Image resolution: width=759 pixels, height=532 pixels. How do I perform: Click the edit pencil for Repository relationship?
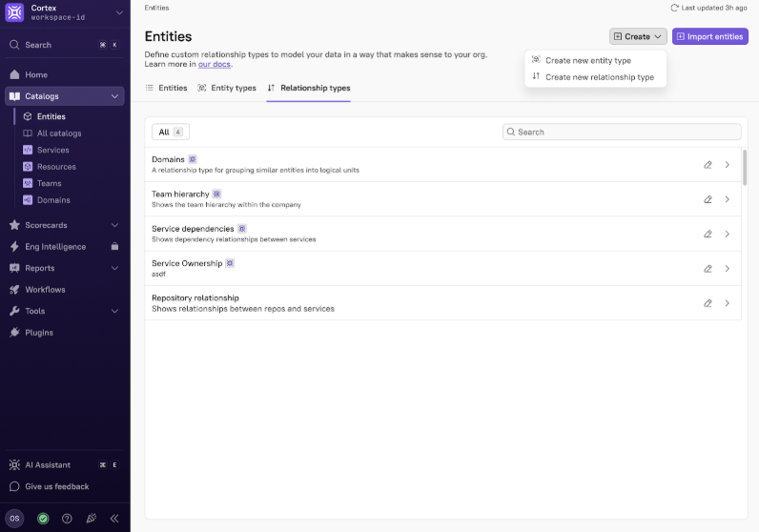708,303
